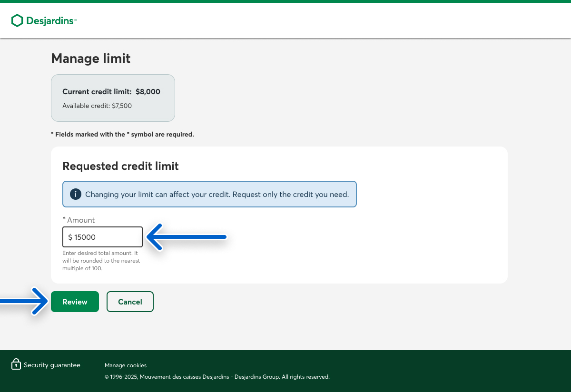The height and width of the screenshot is (392, 571).
Task: Click the Desjardins hexagon logo icon
Action: click(17, 20)
